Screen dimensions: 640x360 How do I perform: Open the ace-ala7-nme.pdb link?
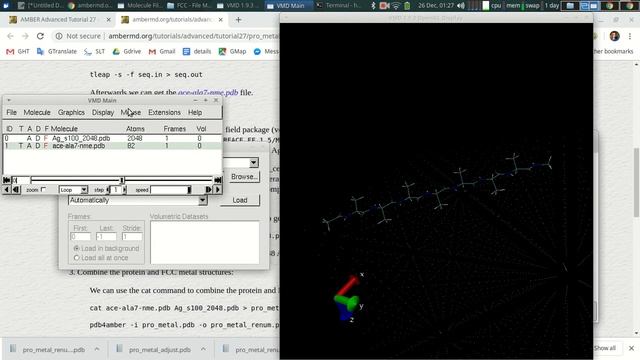[208, 93]
